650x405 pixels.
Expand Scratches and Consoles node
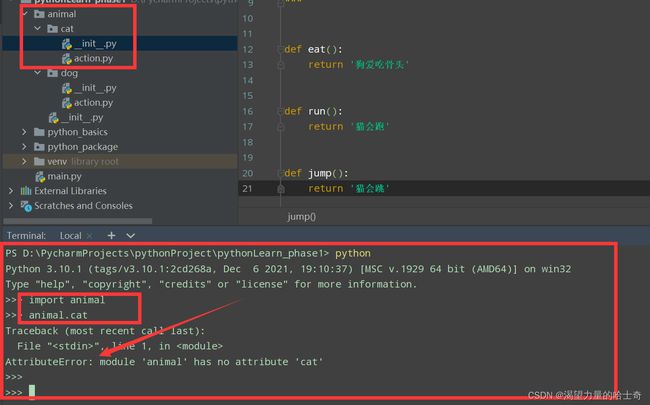[x=11, y=206]
